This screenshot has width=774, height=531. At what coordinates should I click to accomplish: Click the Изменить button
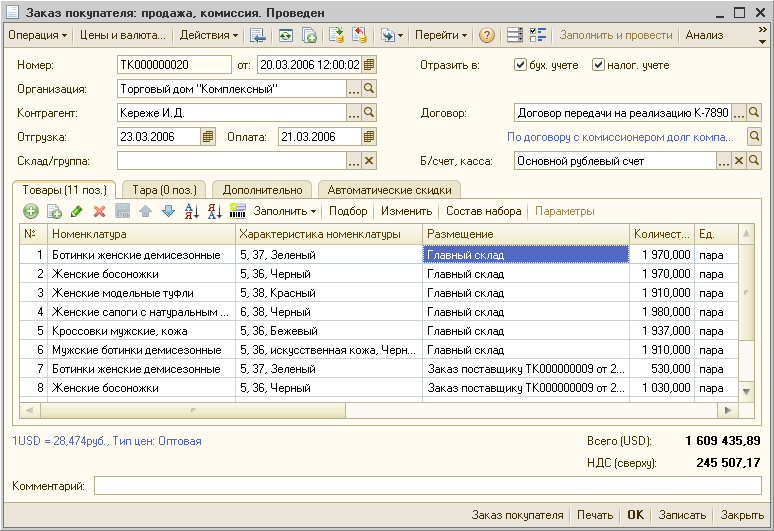pyautogui.click(x=406, y=211)
